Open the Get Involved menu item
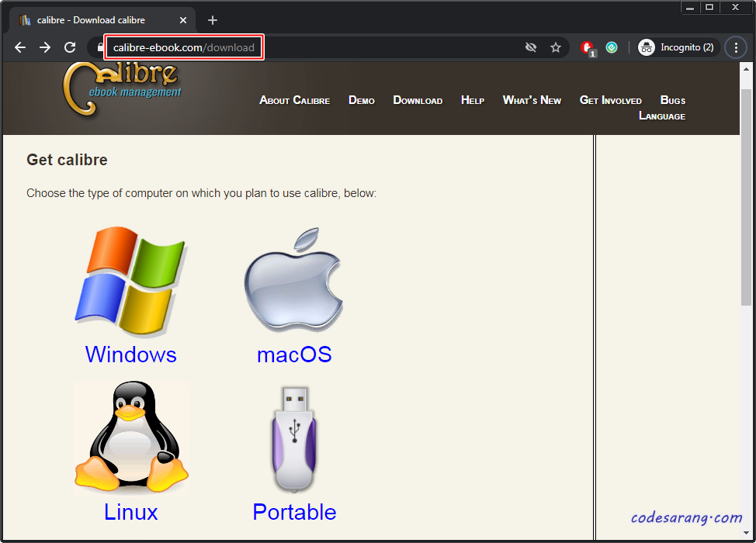This screenshot has width=756, height=543. [610, 100]
